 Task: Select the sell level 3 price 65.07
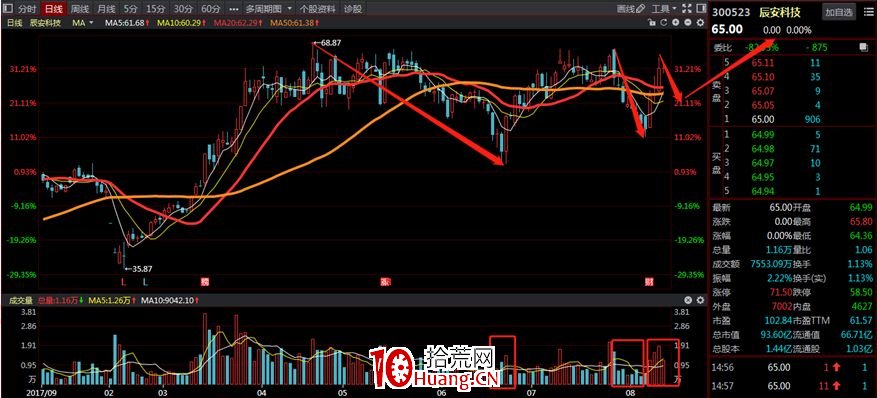pos(763,91)
